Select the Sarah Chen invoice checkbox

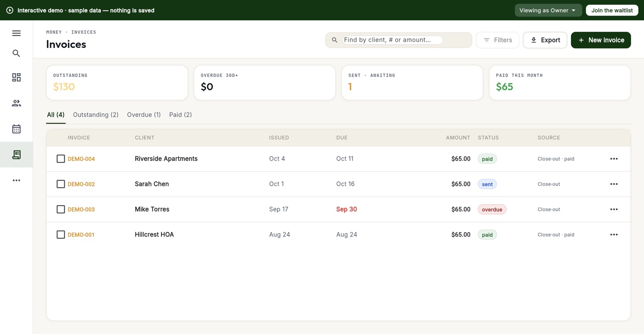(61, 184)
